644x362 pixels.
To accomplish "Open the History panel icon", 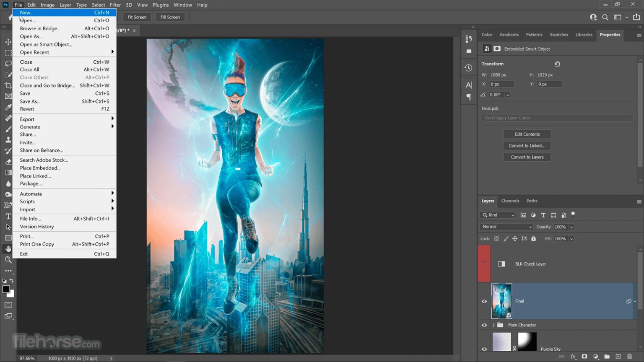I will pyautogui.click(x=468, y=68).
